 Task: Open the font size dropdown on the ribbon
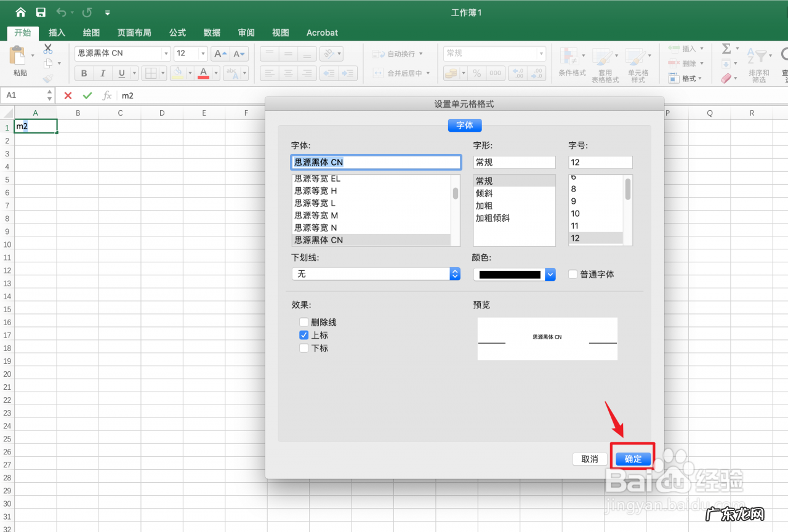coord(203,53)
